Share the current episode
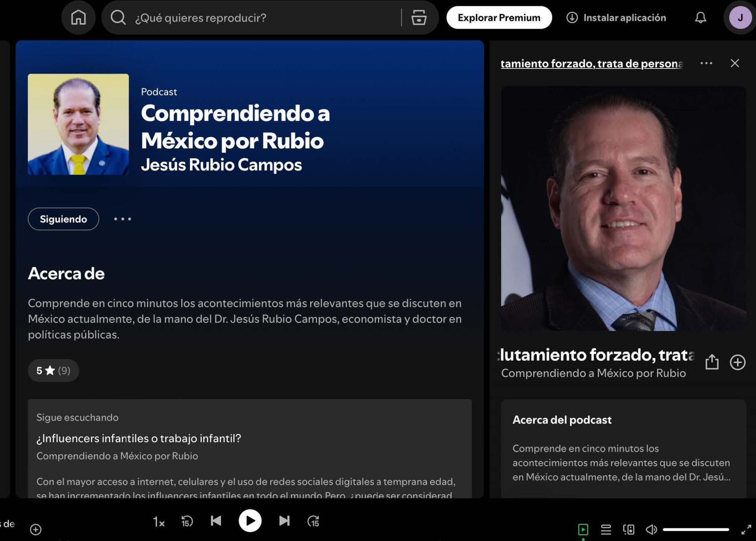This screenshot has height=541, width=756. (712, 362)
